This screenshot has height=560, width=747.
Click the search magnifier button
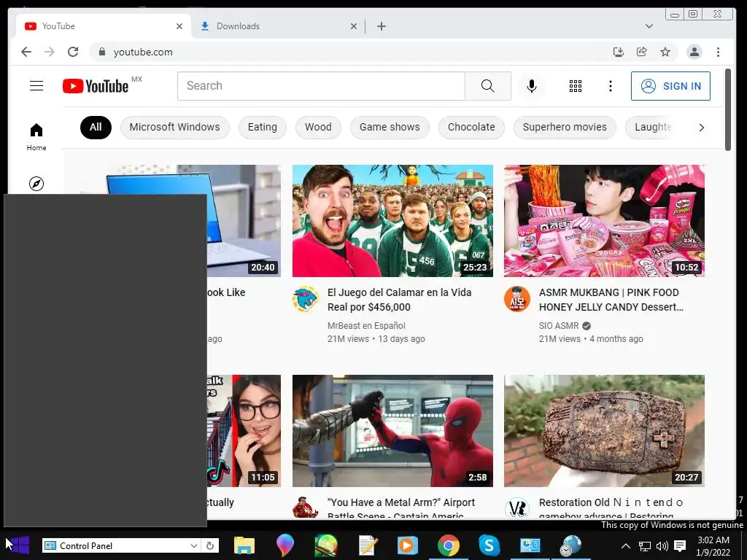click(487, 86)
